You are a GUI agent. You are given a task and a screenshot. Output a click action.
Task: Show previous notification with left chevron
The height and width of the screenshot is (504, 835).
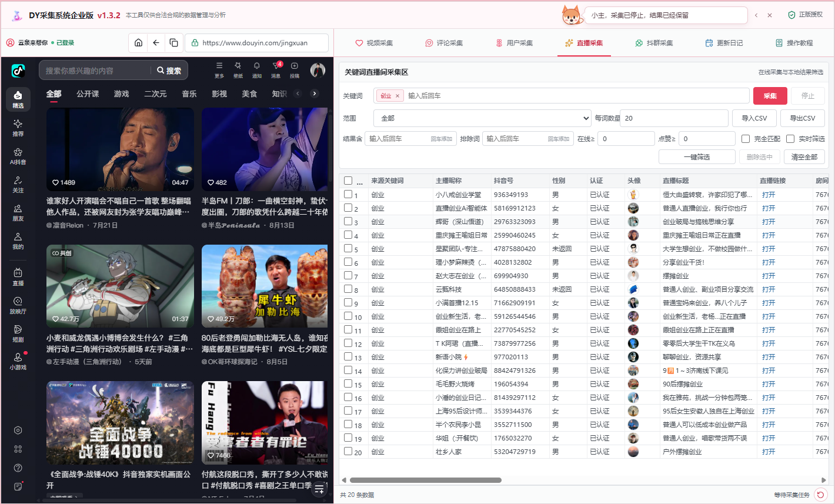(x=756, y=15)
